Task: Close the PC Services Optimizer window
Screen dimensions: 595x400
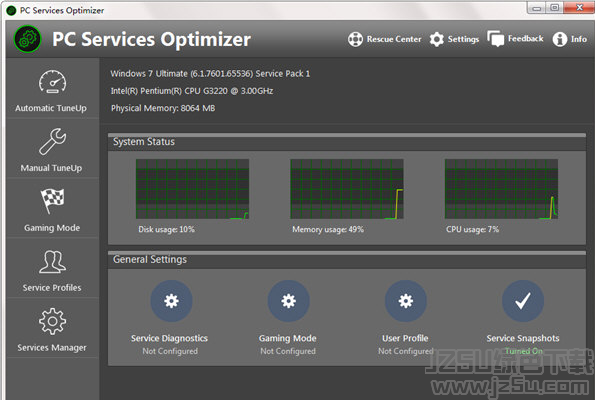Action: (x=579, y=8)
